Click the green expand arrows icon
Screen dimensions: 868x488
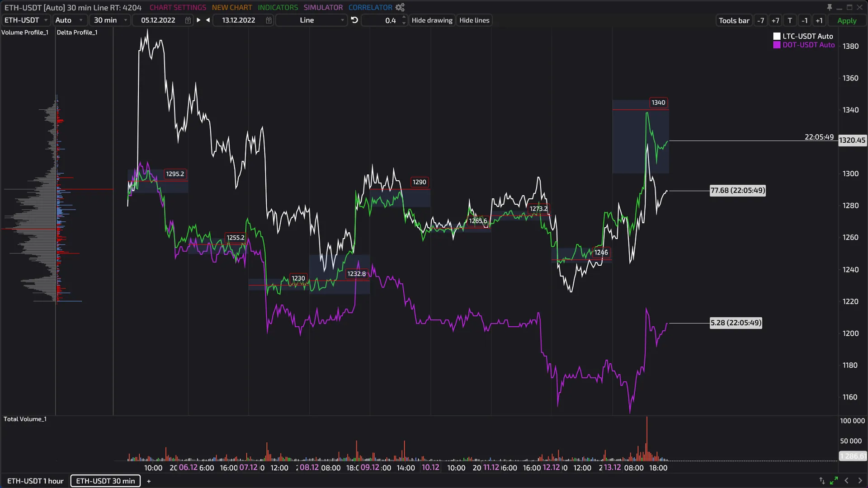click(x=834, y=481)
